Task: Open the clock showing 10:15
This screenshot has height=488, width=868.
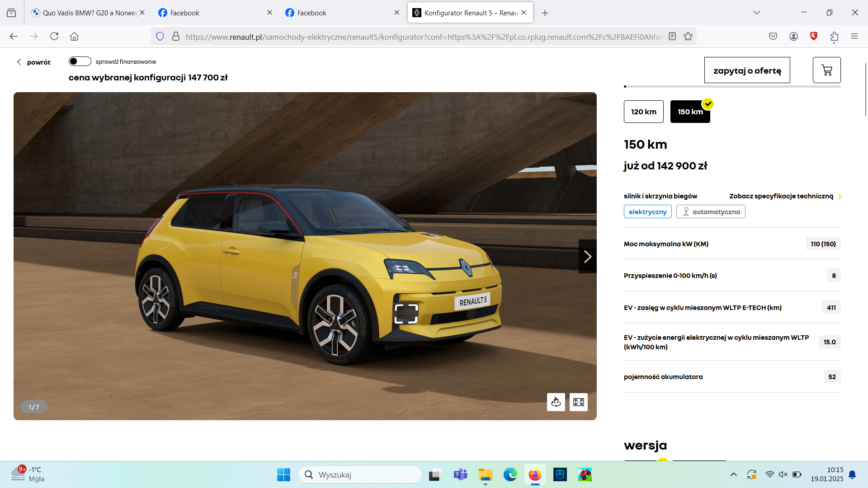Action: pyautogui.click(x=827, y=474)
